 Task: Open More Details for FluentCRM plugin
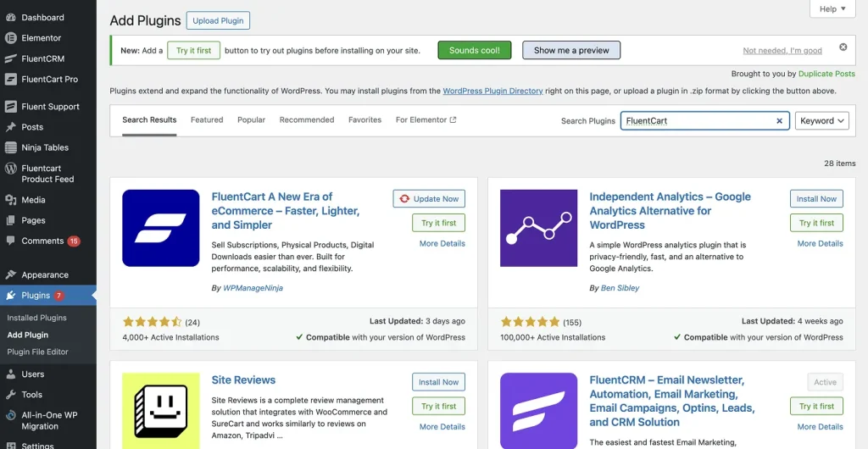click(x=821, y=426)
